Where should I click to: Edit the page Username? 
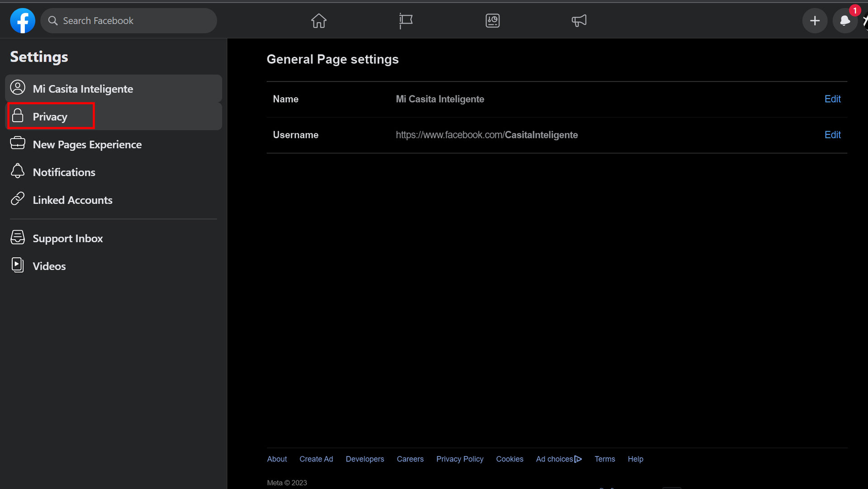tap(832, 135)
